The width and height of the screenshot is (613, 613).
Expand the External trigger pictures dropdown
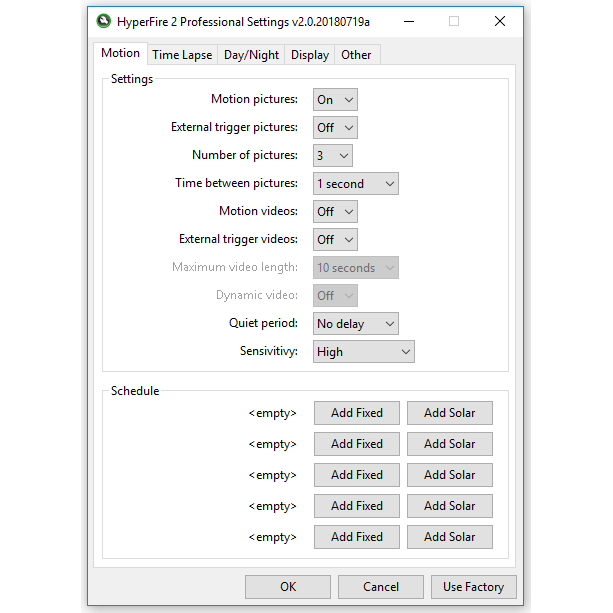pyautogui.click(x=335, y=127)
